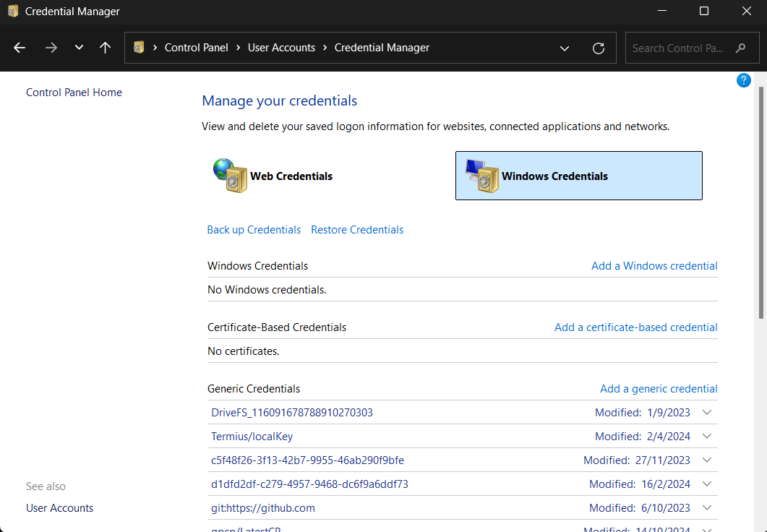Click the Back navigation arrow

tap(20, 48)
